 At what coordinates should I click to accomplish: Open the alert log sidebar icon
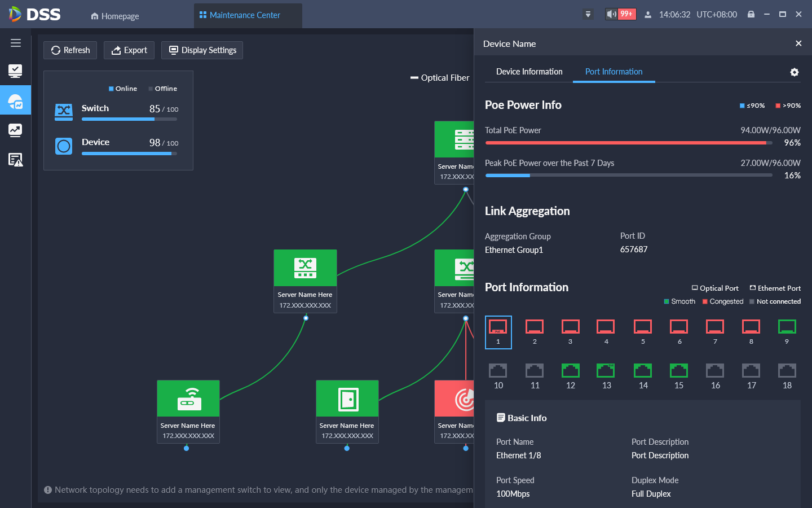click(x=16, y=160)
